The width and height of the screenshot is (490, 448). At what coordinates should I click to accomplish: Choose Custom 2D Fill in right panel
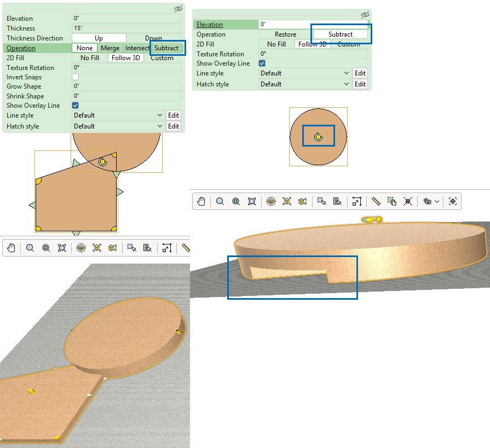(x=349, y=44)
